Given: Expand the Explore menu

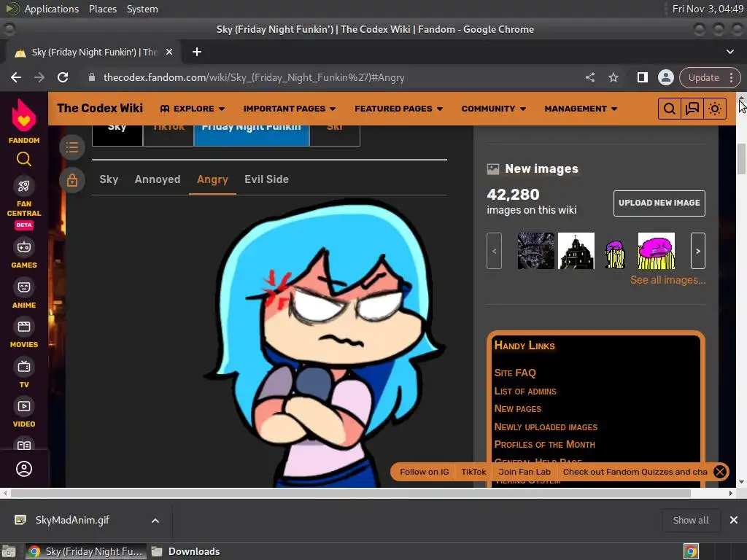Looking at the screenshot, I should 193,109.
